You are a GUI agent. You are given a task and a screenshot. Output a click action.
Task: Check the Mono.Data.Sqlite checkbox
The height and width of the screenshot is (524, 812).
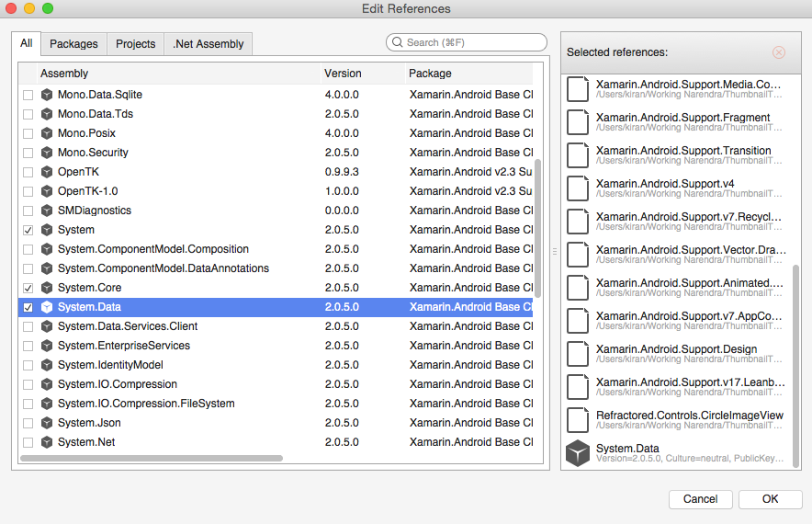[28, 95]
